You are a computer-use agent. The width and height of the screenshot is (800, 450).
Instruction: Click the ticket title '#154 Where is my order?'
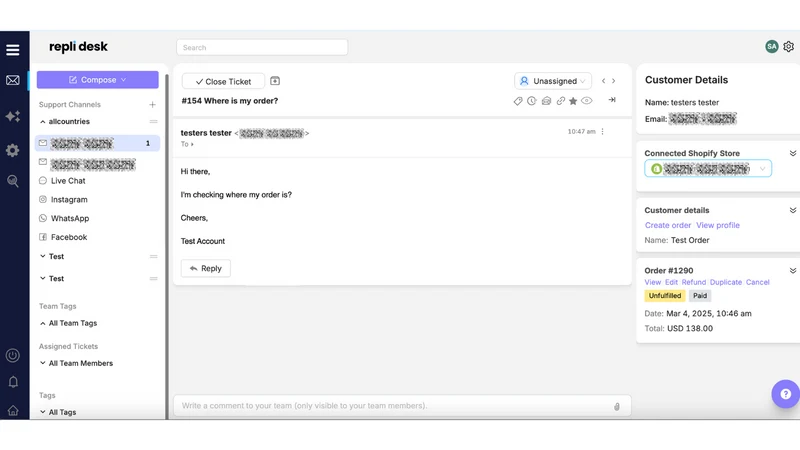pyautogui.click(x=230, y=101)
